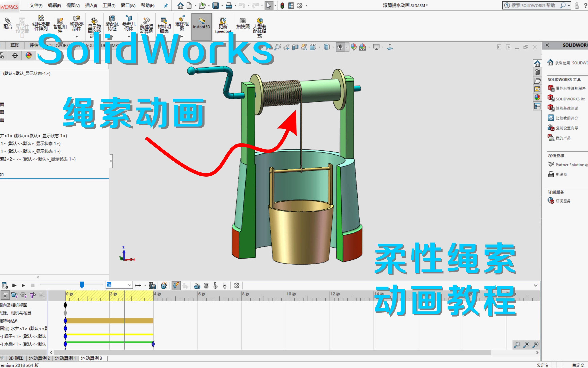The height and width of the screenshot is (368, 588).
Task: Click the animation playback speed slider handle
Action: click(82, 285)
